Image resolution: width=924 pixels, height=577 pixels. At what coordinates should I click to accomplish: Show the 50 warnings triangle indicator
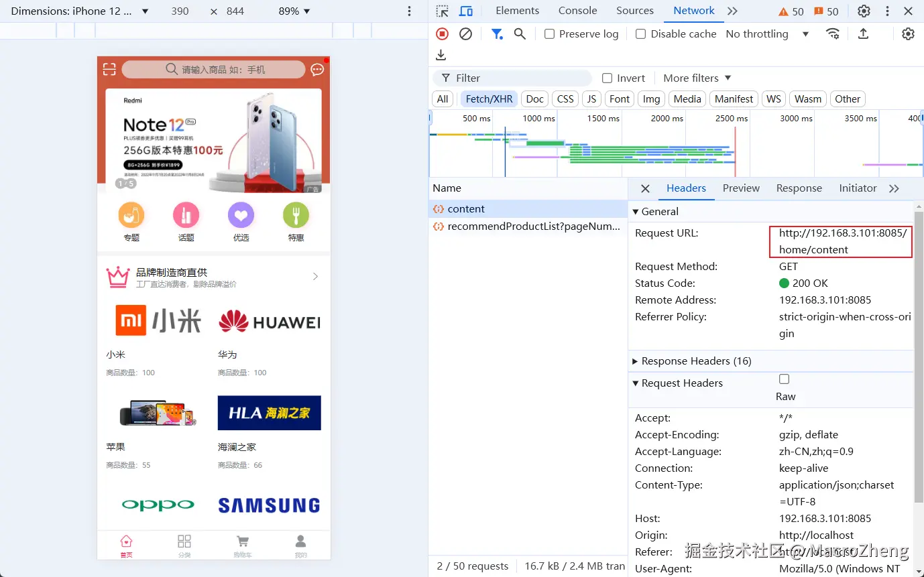(791, 11)
